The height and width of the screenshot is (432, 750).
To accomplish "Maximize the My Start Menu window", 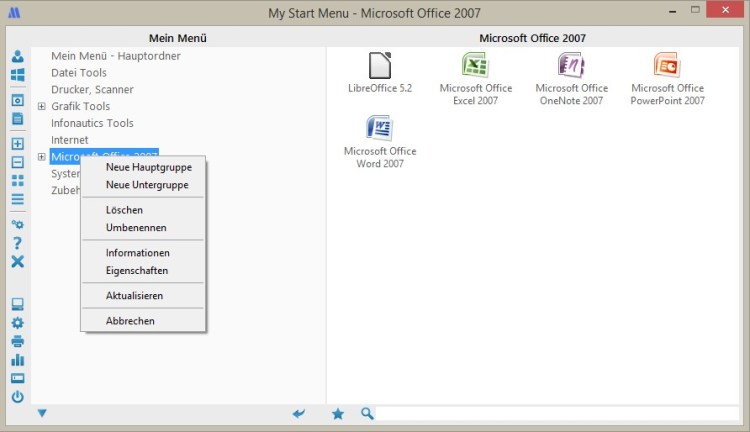I will [x=695, y=10].
